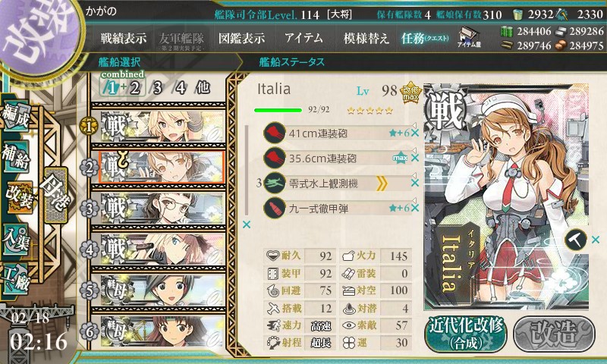Remove the 35.6cm連装砲 equipment with X
Viewport: 607px width, 364px height.
pos(415,158)
